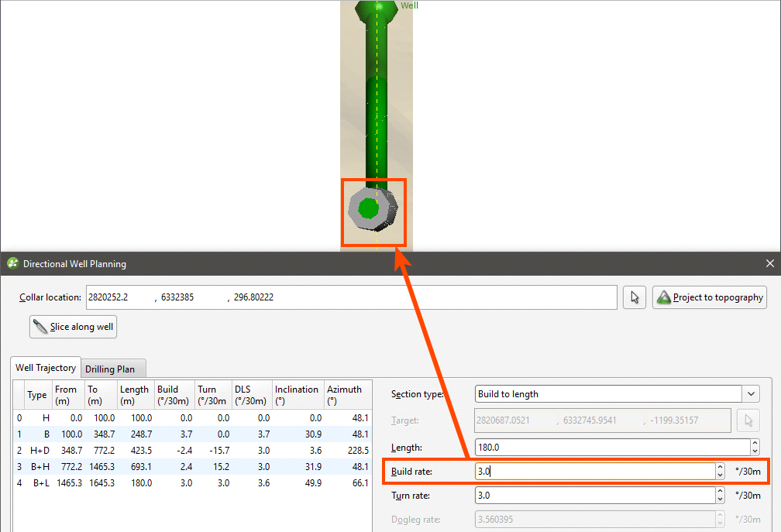Click the Collar location coordinates field
The width and height of the screenshot is (781, 532).
349,297
